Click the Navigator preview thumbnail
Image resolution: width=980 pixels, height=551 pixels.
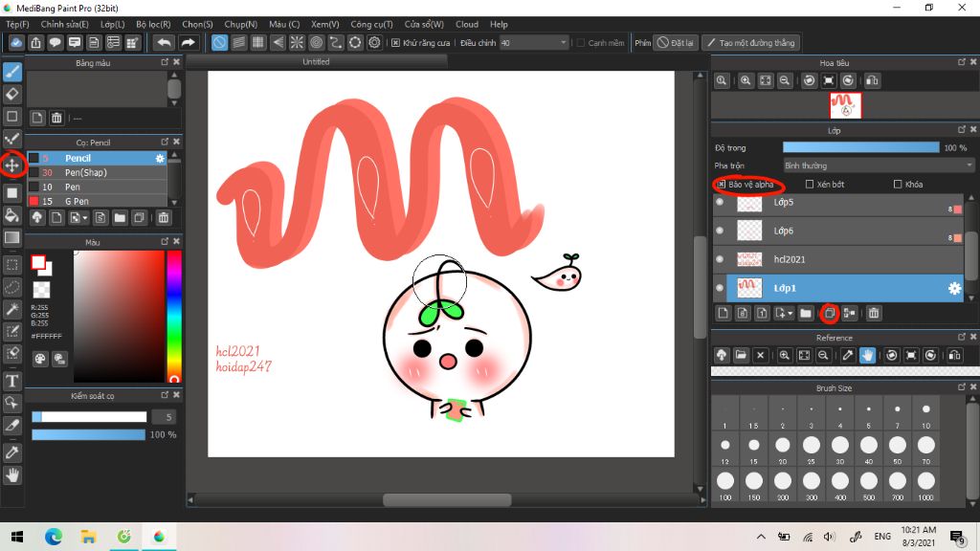845,105
